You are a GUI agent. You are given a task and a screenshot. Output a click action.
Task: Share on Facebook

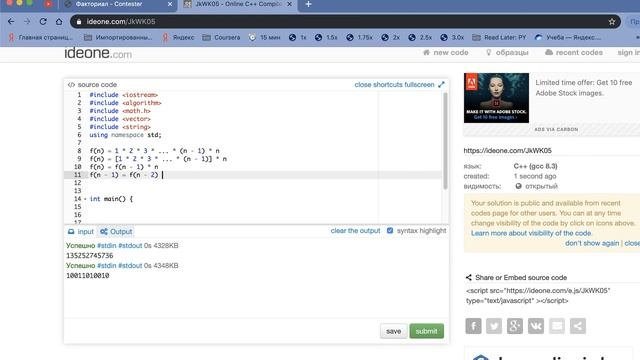(473, 326)
